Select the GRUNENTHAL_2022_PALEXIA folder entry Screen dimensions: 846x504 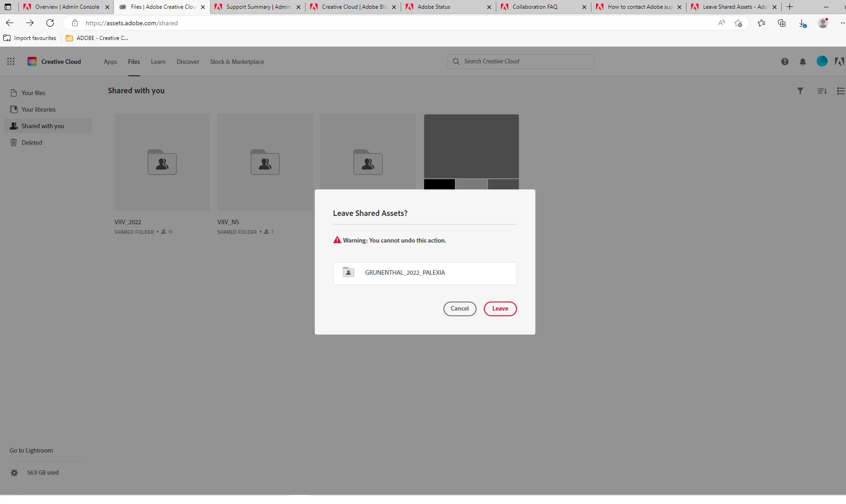[x=425, y=273]
